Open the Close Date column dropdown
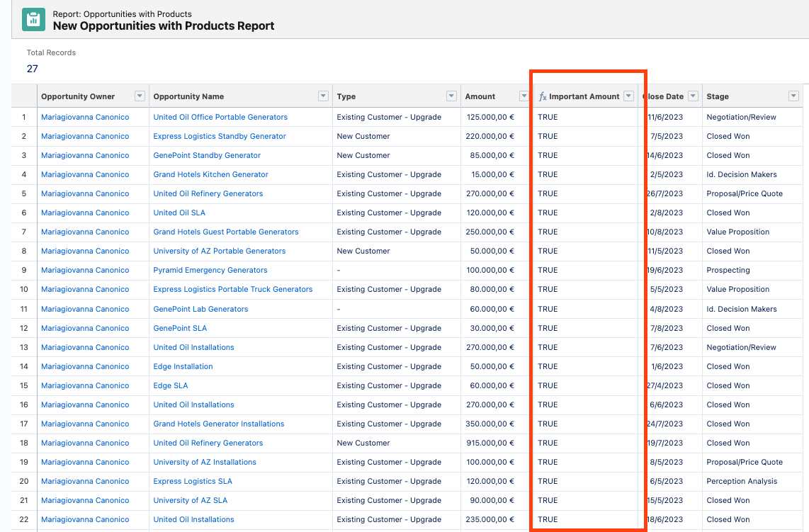Screen dimensions: 809x532 (x=694, y=96)
